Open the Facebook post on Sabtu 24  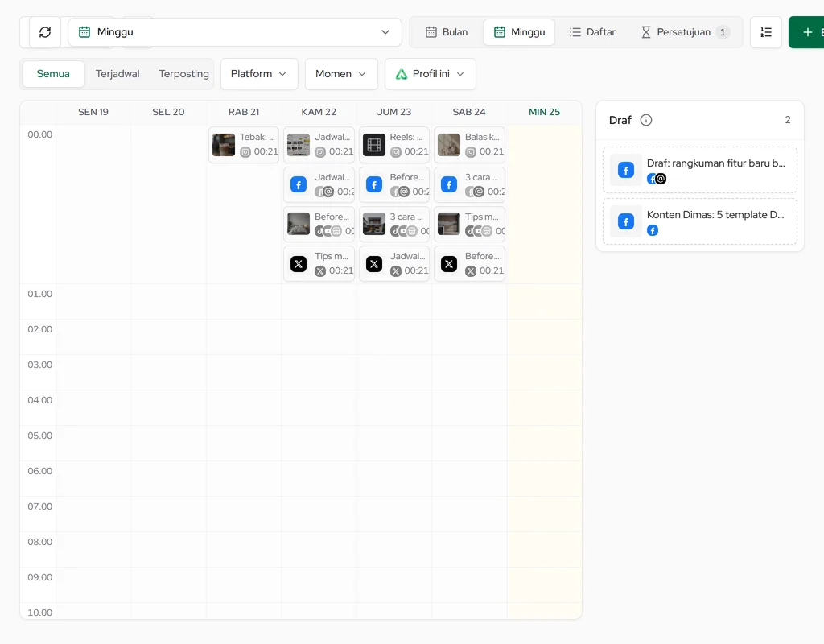469,184
